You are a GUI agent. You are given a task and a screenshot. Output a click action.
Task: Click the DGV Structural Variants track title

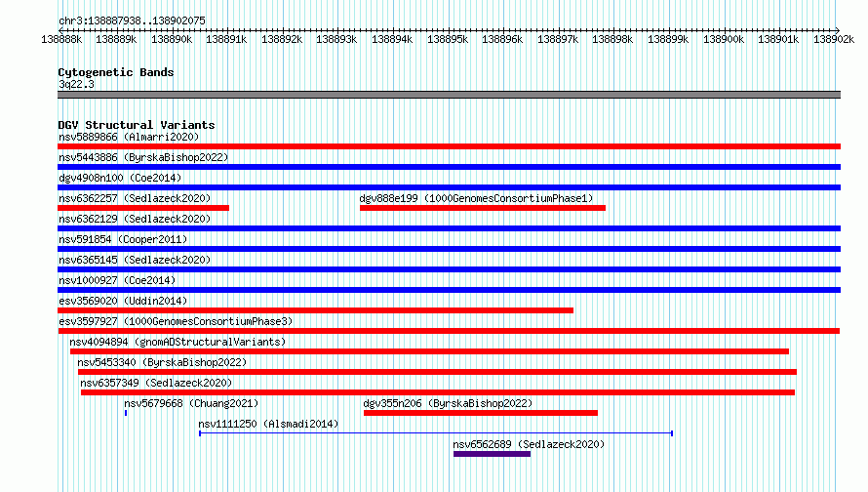(x=137, y=125)
